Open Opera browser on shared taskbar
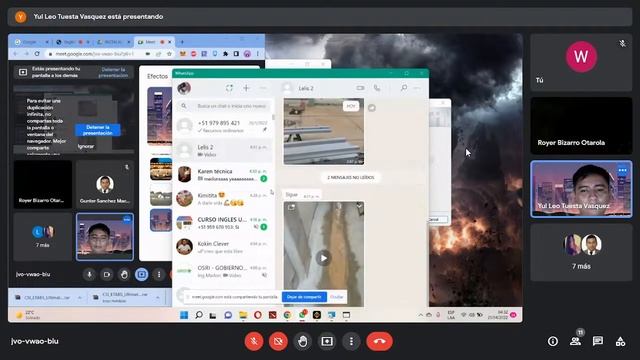This screenshot has height=360, width=640. tap(258, 315)
